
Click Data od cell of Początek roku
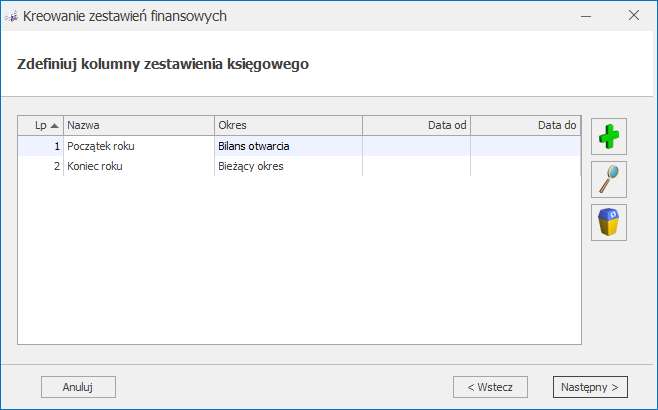click(416, 146)
